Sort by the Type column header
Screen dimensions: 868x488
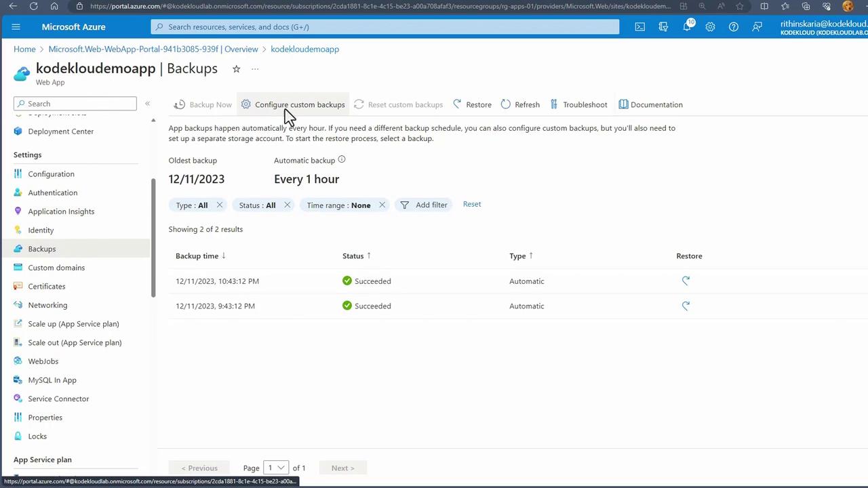click(521, 256)
